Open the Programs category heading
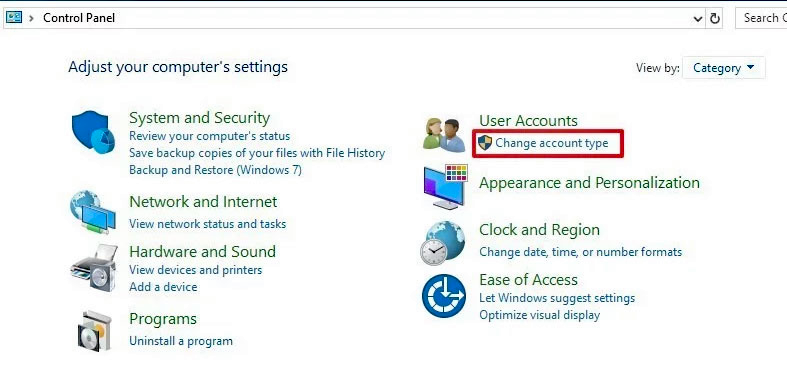This screenshot has width=787, height=386. tap(163, 319)
